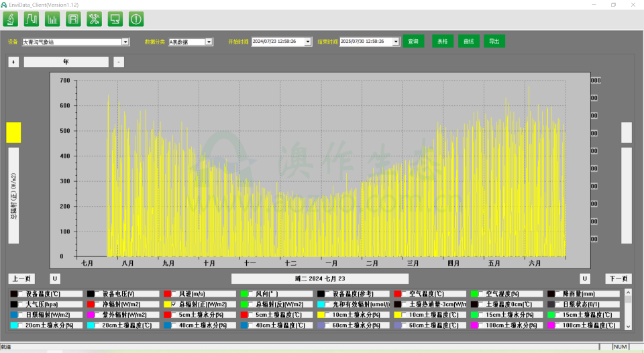
Task: Click the 设备温度(参考) legend label
Action: tap(354, 294)
